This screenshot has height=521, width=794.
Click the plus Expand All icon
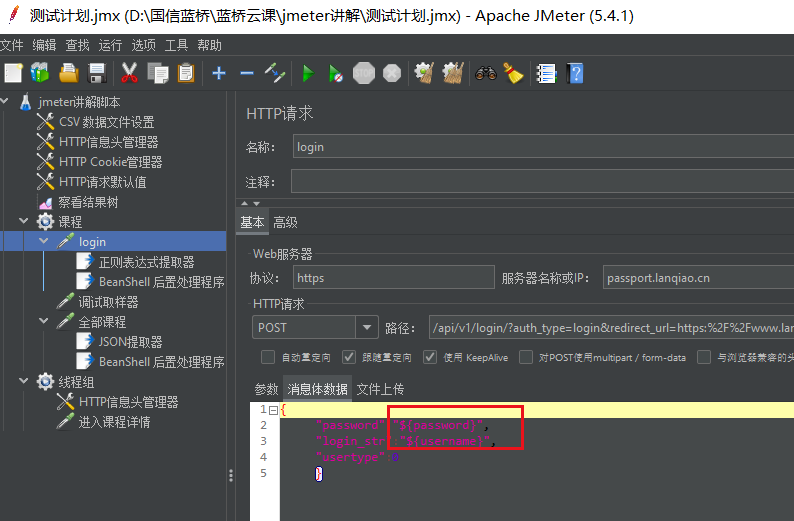pos(219,73)
